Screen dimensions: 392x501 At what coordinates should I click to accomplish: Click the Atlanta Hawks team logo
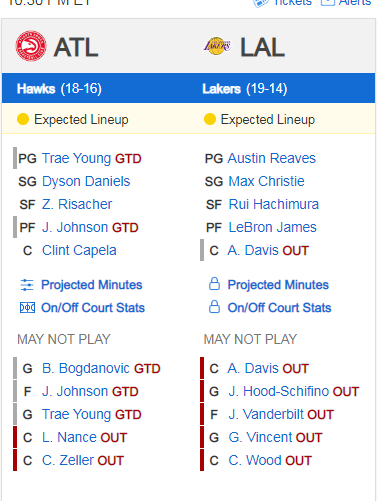click(x=31, y=46)
